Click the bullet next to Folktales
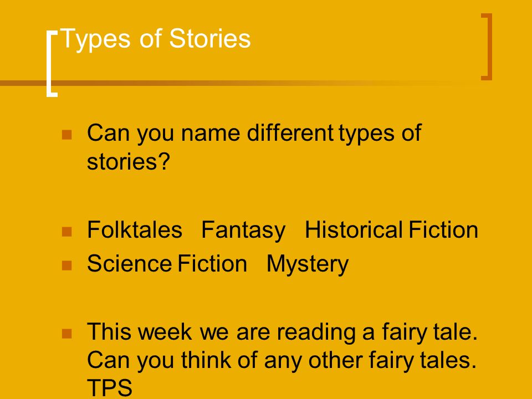This screenshot has height=399, width=532. [67, 232]
